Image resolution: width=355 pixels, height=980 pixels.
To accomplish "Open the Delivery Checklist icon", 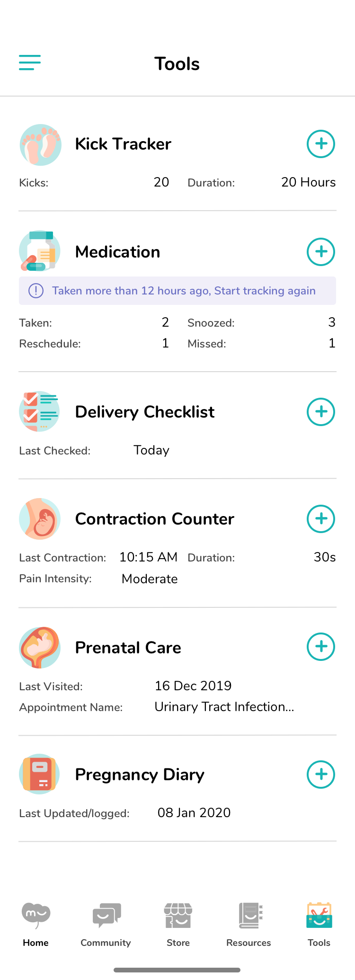I will [40, 411].
